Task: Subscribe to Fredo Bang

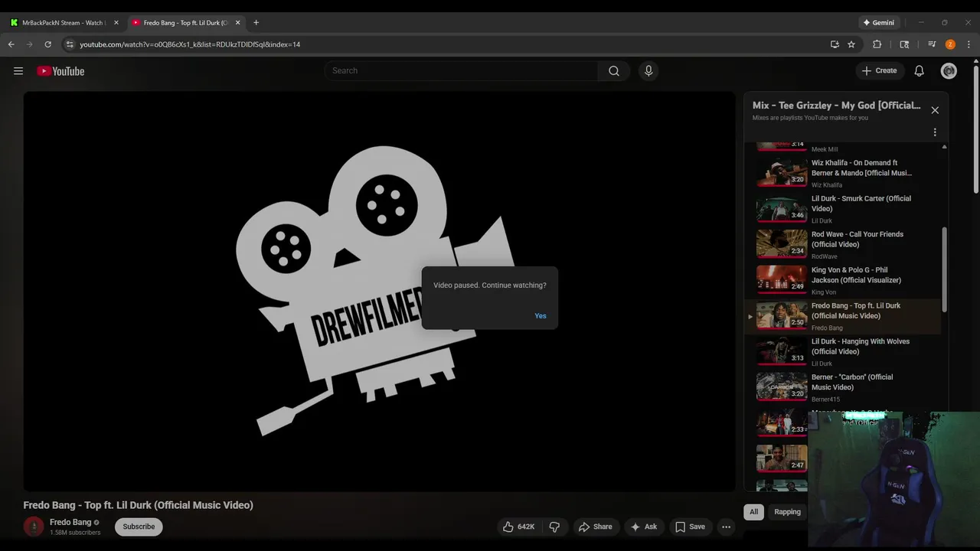Action: click(x=139, y=527)
